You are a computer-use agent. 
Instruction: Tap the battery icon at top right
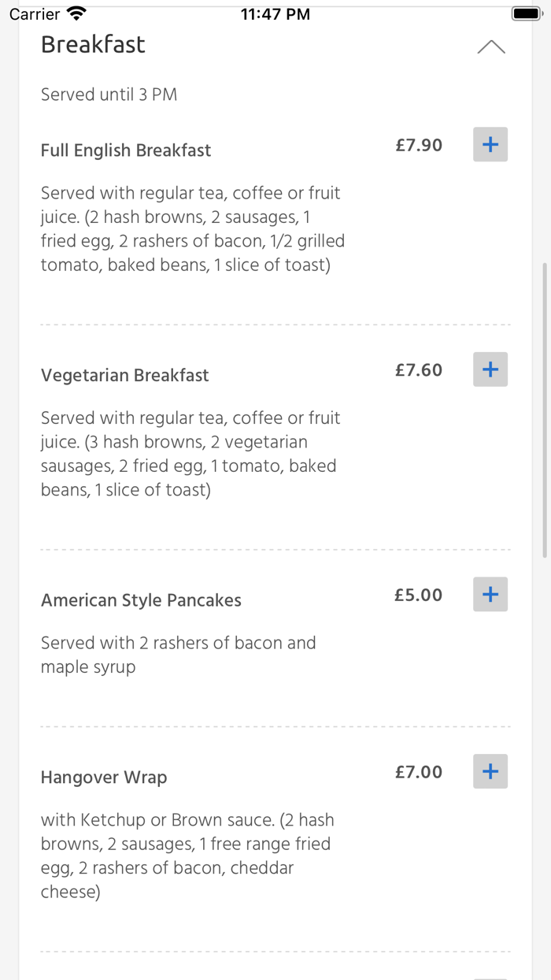tap(524, 12)
